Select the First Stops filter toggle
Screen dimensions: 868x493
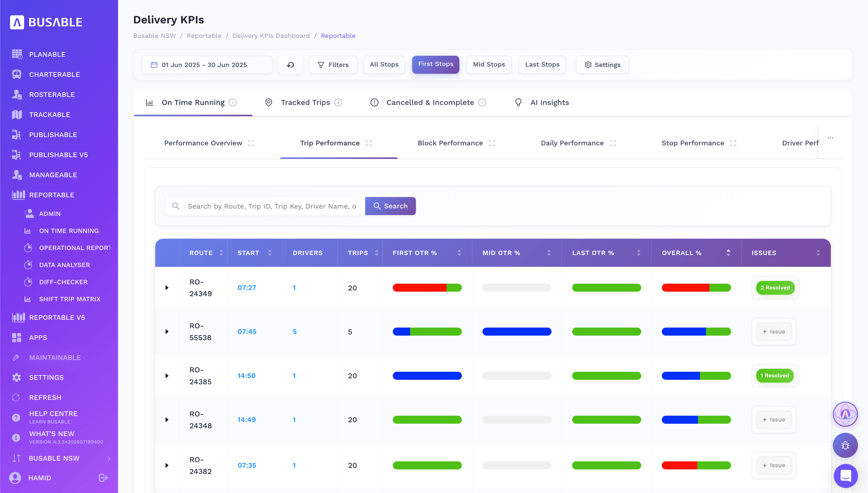tap(436, 64)
